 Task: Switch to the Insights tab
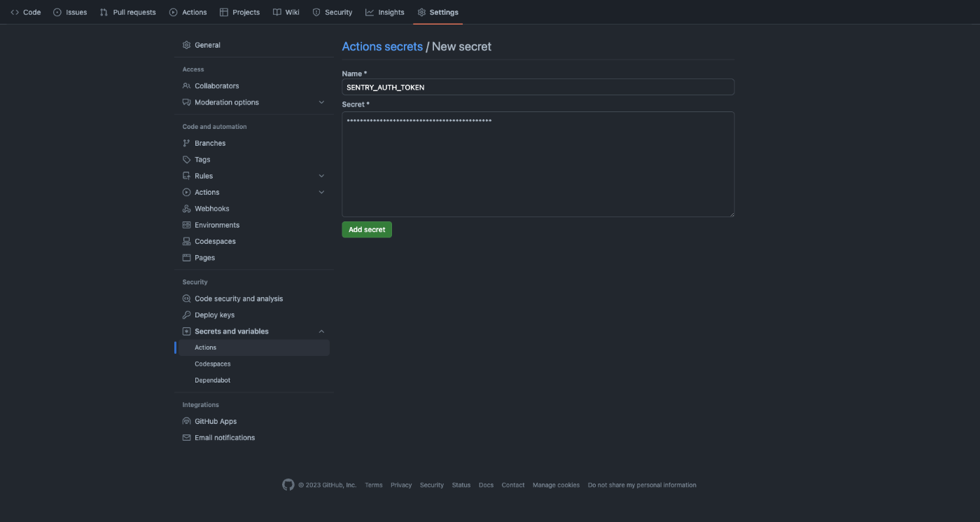pos(385,13)
